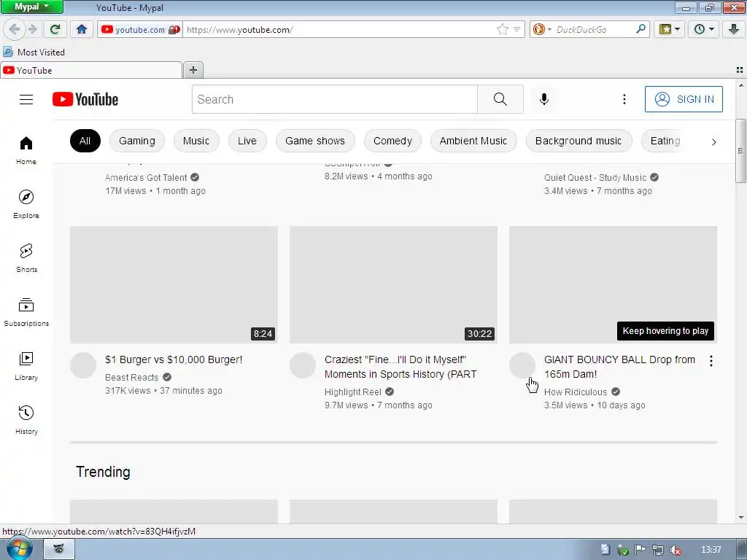Open YouTube settings three-dot menu
Screen dimensions: 747x560
[624, 99]
